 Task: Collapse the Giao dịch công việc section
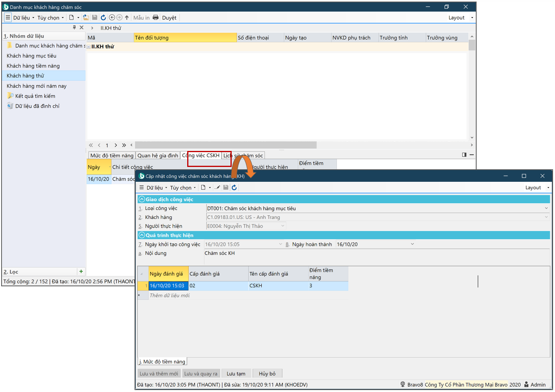click(x=142, y=199)
